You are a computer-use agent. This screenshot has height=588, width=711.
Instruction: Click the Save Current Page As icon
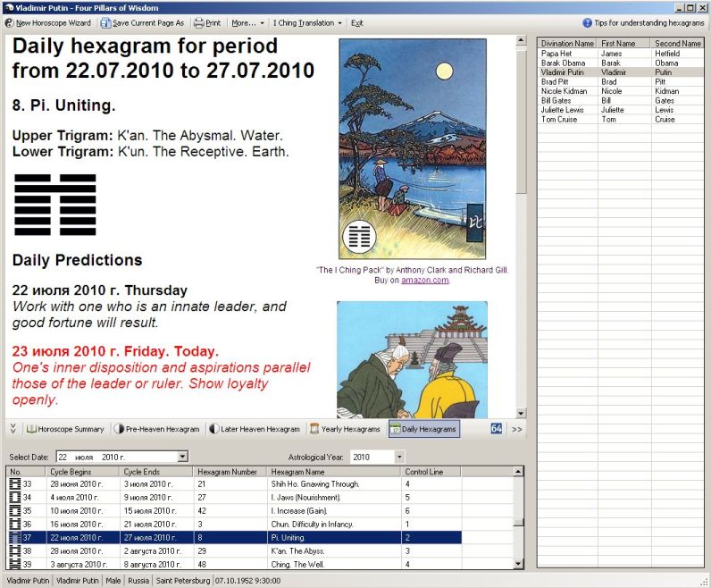[105, 22]
